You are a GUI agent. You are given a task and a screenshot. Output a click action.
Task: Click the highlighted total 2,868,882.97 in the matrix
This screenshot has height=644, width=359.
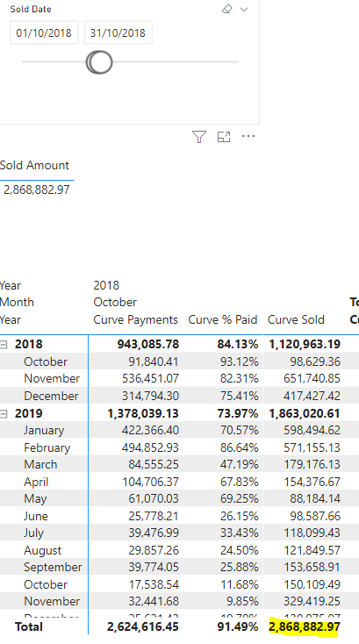click(x=305, y=626)
